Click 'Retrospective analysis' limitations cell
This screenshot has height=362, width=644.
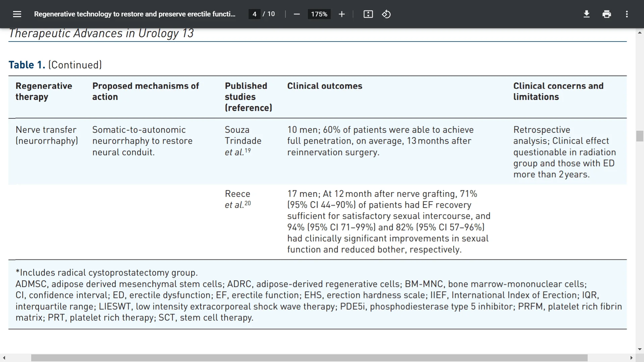[565, 152]
